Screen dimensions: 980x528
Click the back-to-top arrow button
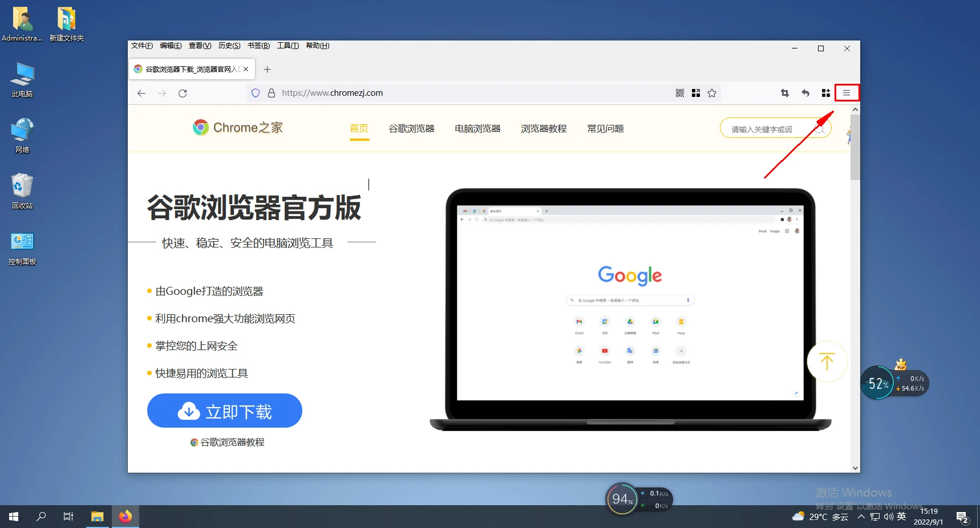coord(827,362)
